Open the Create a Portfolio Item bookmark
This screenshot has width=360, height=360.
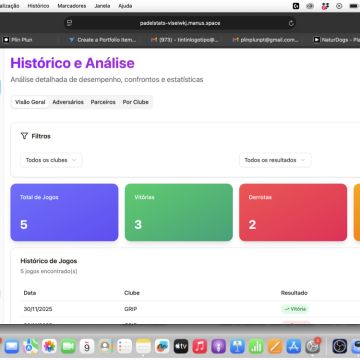103,40
